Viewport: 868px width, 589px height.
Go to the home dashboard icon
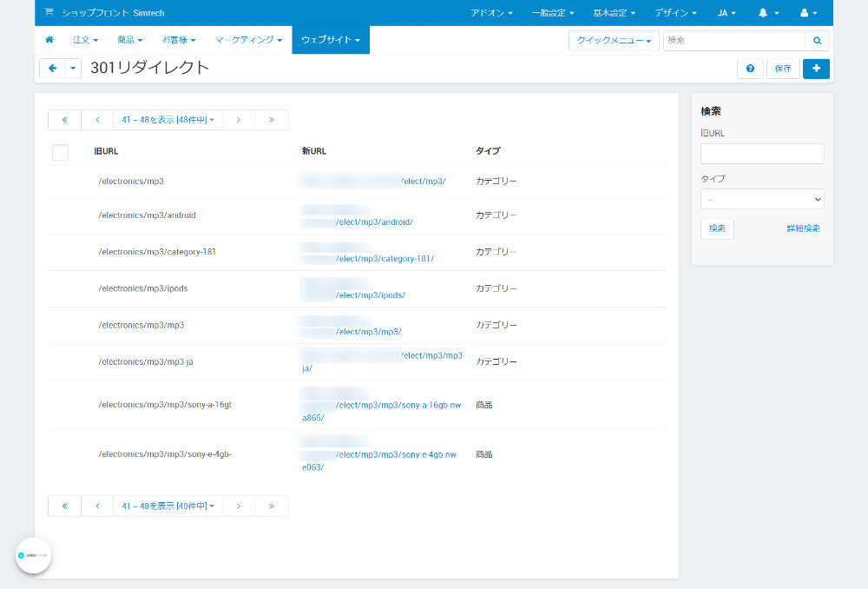pos(49,40)
